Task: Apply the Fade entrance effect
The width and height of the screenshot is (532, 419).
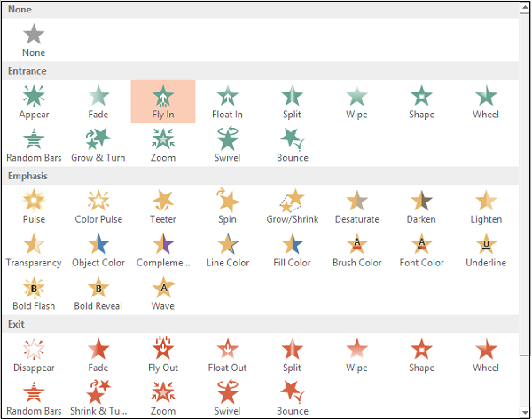Action: pyautogui.click(x=98, y=101)
